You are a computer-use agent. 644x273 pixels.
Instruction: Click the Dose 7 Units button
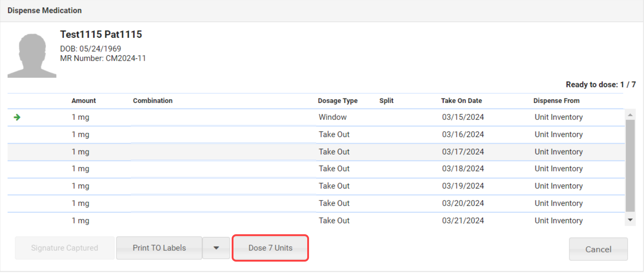coord(270,248)
